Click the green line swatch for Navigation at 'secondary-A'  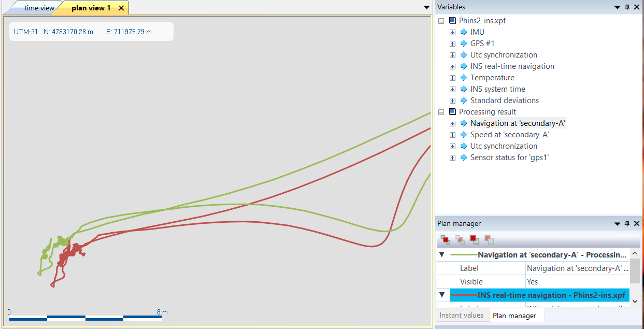pyautogui.click(x=463, y=255)
